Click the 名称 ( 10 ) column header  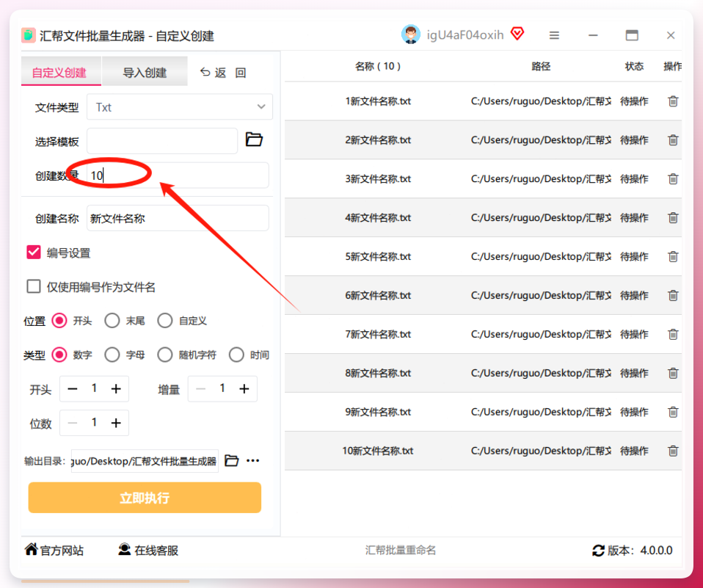377,66
